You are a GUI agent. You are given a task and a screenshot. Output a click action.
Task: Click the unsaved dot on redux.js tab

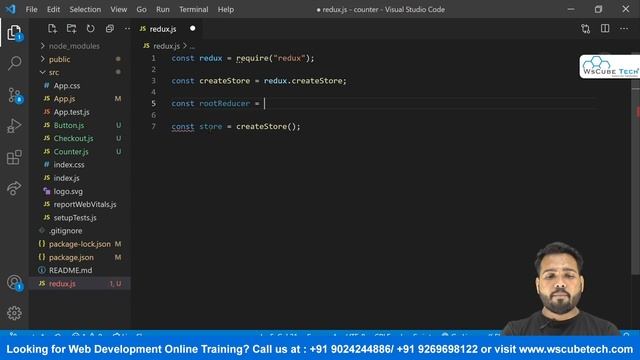tap(193, 29)
